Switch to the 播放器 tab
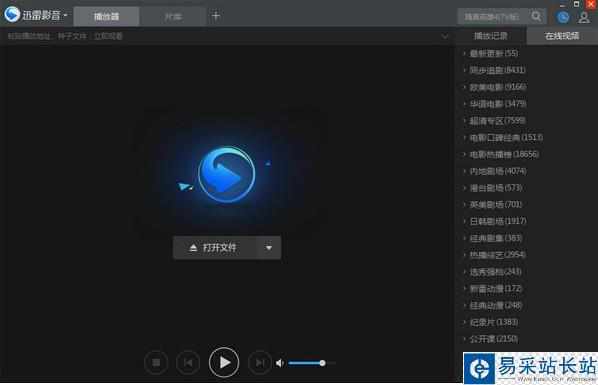 tap(106, 16)
